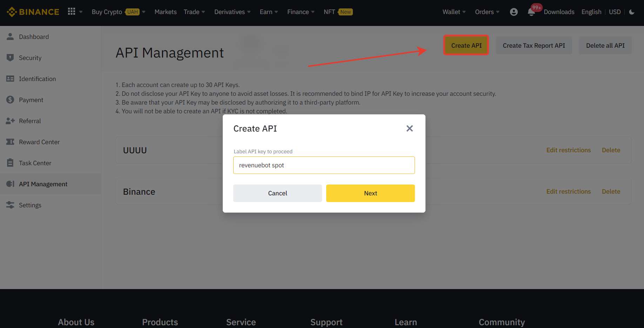The image size is (644, 328).
Task: Click the Security shield icon in sidebar
Action: (10, 58)
